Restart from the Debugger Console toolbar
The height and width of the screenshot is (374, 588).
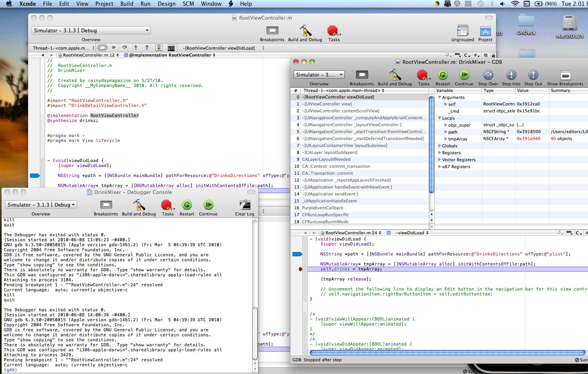click(187, 205)
